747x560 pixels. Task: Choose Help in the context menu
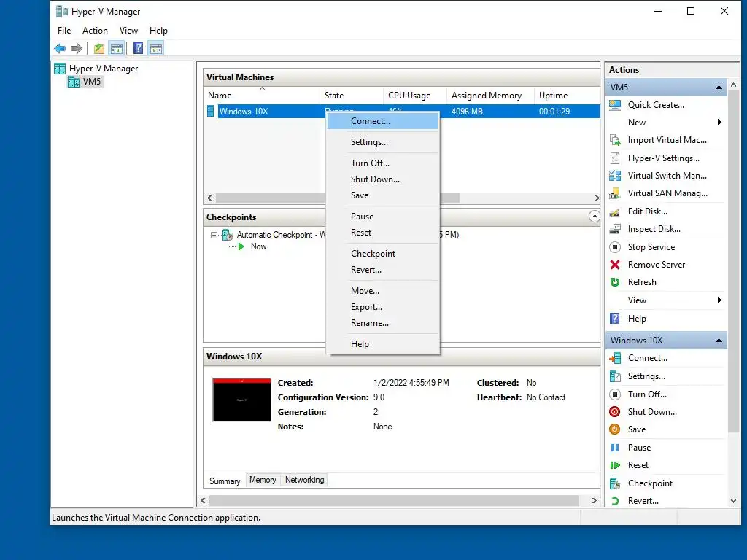382,344
